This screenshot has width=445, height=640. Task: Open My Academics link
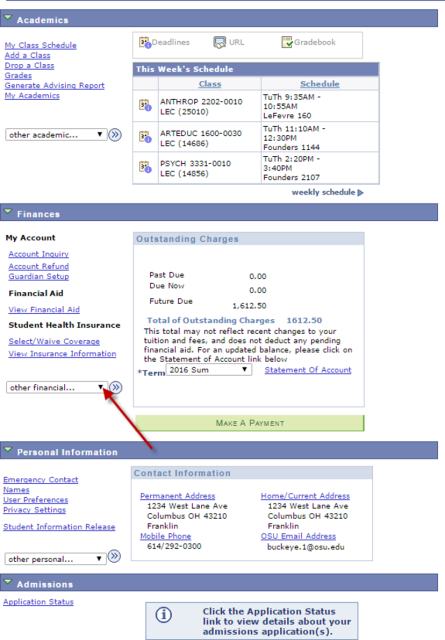click(32, 96)
